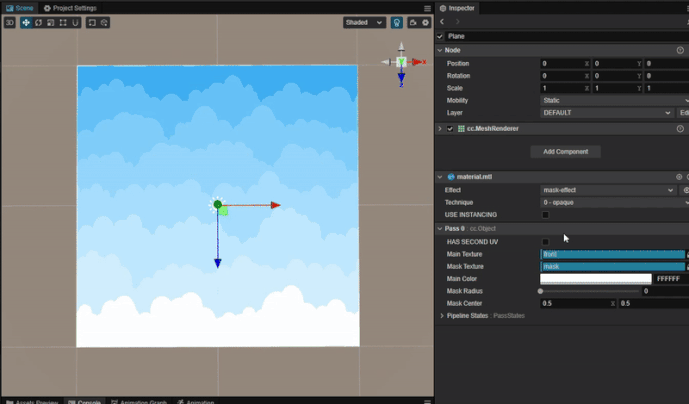Select the Scale gizmo tool
Viewport: 689px width, 404px height.
(x=51, y=22)
